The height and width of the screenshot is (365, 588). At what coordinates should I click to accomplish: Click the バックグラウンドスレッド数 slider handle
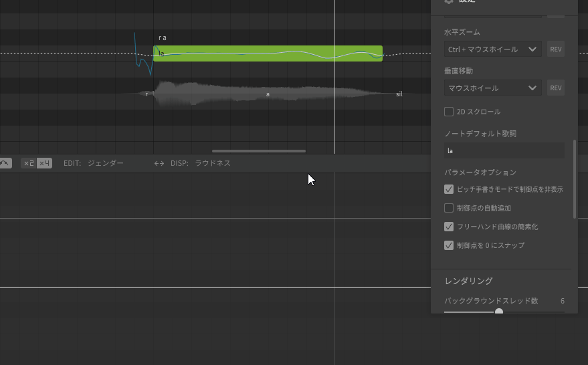click(499, 312)
